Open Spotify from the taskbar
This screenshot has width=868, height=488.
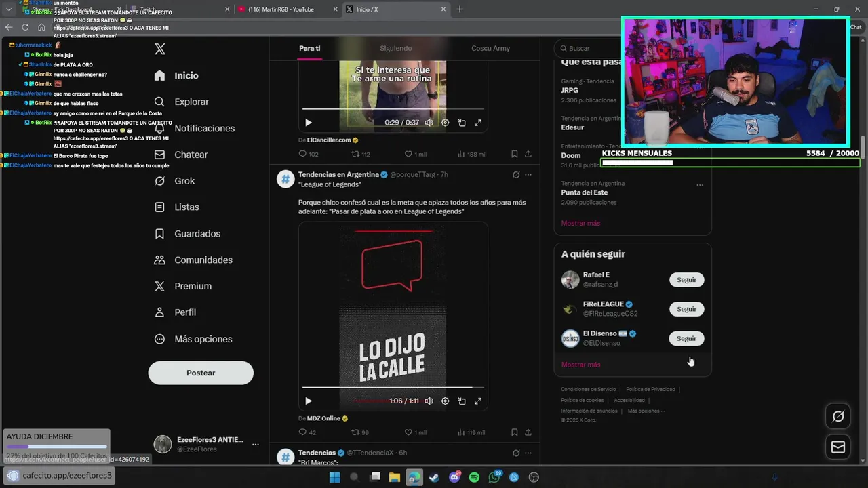click(x=474, y=477)
